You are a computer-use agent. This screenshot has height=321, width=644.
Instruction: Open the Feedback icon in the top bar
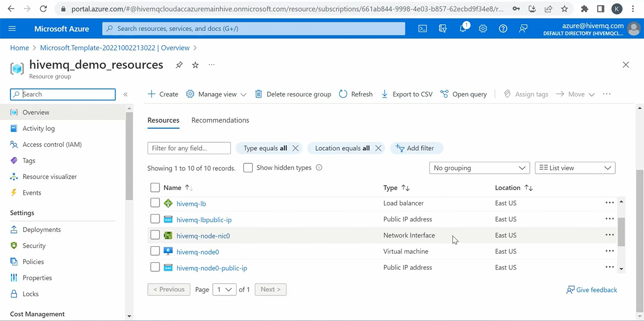tap(523, 29)
